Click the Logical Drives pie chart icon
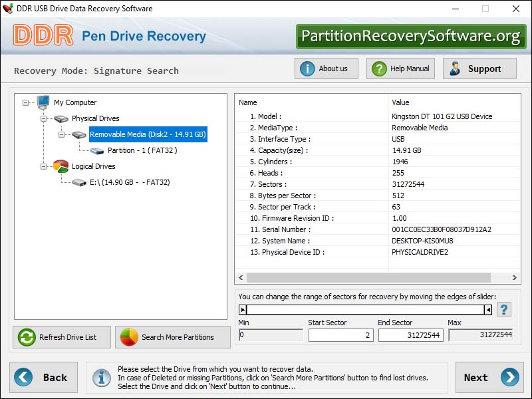This screenshot has height=399, width=532. [x=61, y=166]
